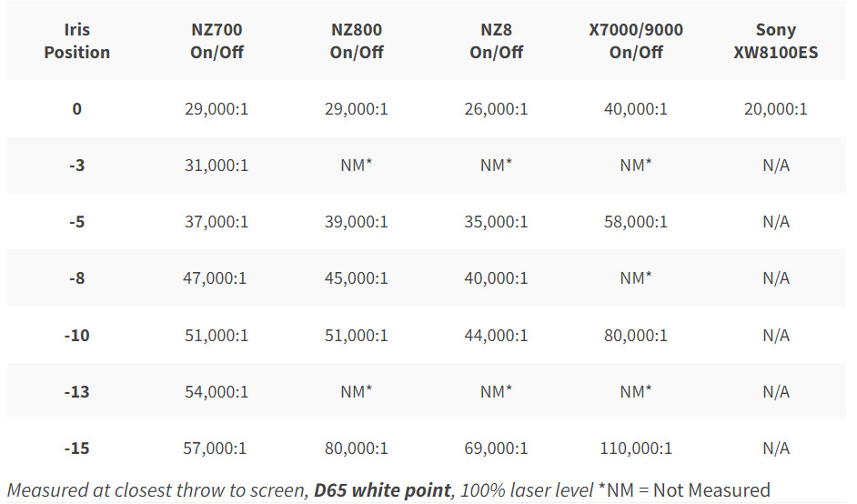857x504 pixels.
Task: Select the 54,000:1 cell for iris -13
Action: coord(217,392)
